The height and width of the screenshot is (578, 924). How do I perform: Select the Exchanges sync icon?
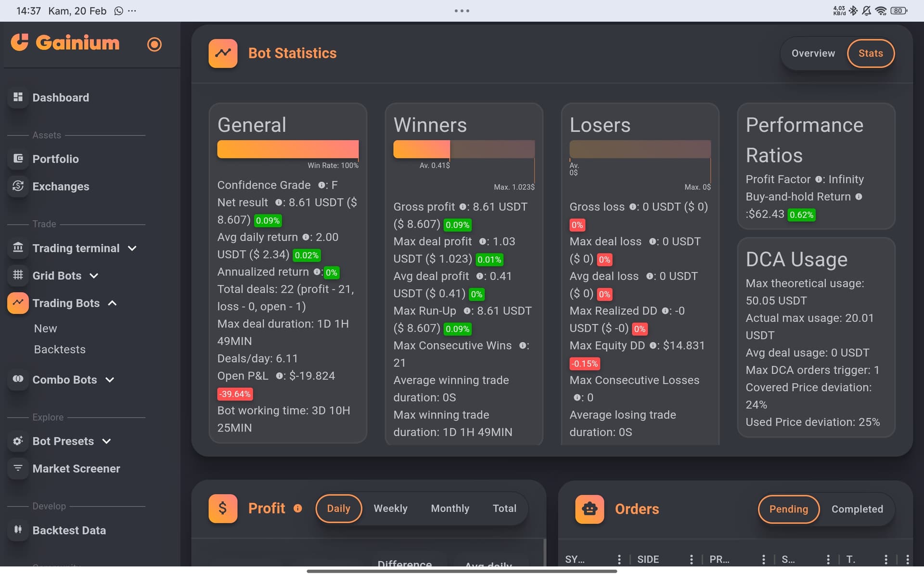pos(18,186)
